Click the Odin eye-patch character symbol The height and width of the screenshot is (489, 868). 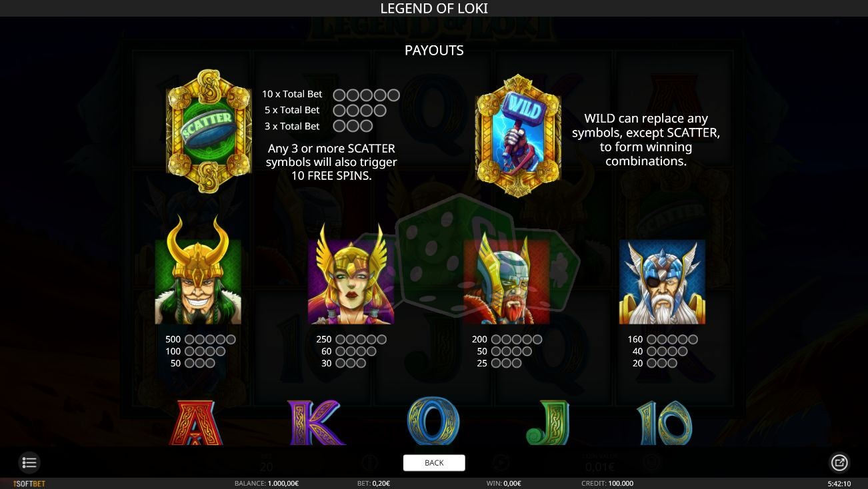662,282
